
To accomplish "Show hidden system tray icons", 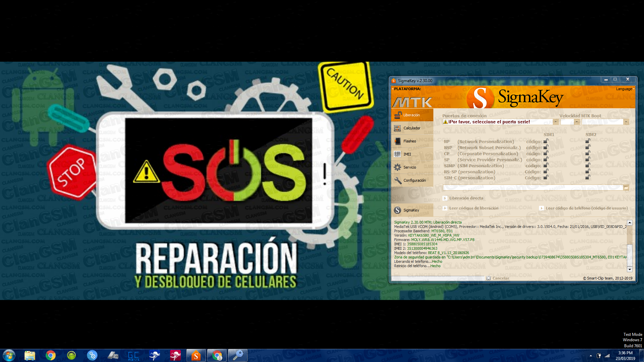I will tap(591, 356).
